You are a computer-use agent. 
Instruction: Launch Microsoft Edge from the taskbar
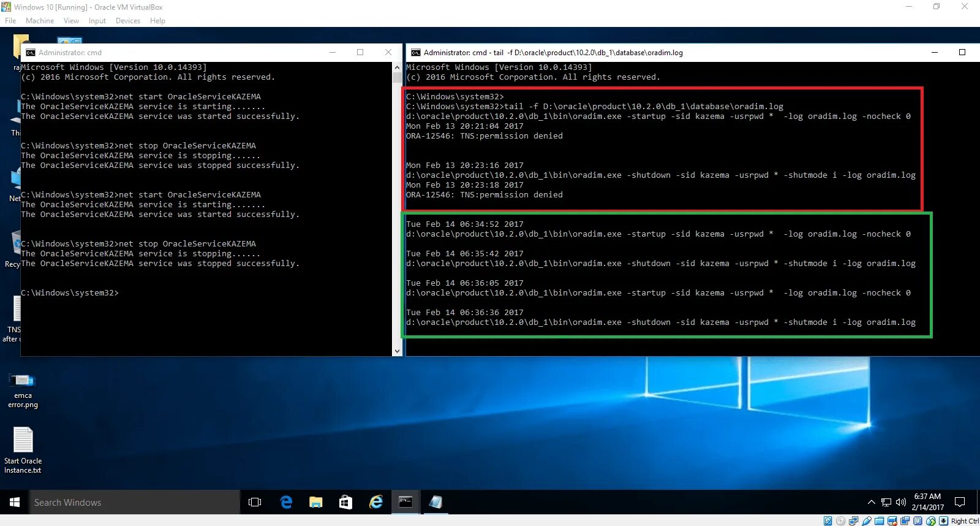click(286, 502)
